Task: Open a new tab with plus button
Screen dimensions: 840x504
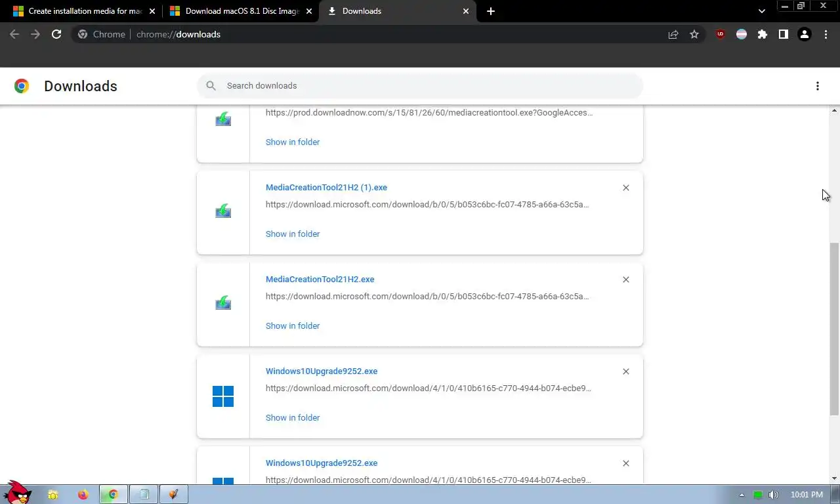Action: (491, 11)
